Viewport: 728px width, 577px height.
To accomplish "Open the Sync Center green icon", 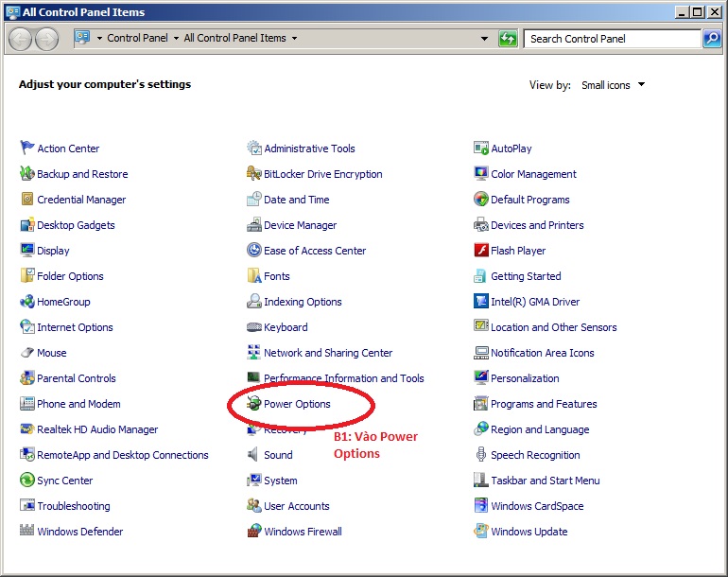I will tap(26, 480).
